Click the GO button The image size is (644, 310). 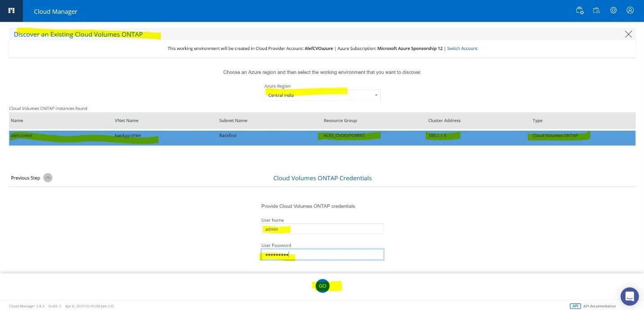(322, 286)
